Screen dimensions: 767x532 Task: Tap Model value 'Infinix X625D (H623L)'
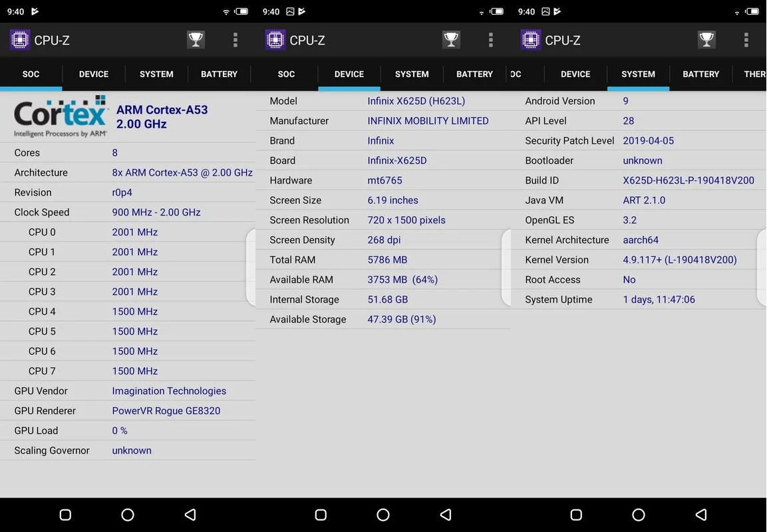(x=416, y=100)
